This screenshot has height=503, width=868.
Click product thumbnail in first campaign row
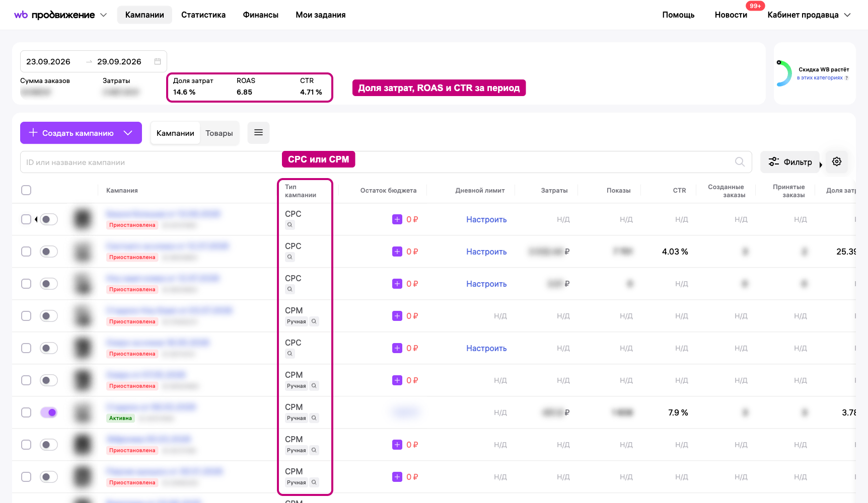click(83, 219)
